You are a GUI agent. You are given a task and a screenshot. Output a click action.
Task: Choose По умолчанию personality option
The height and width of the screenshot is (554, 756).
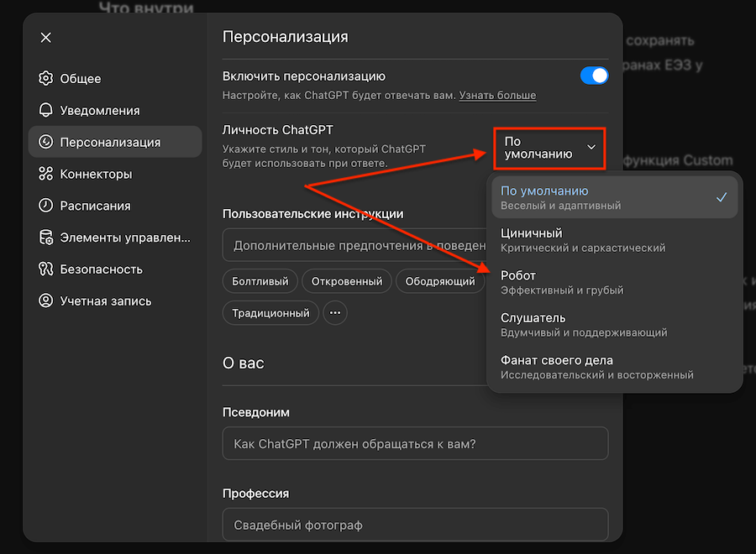[x=615, y=197]
